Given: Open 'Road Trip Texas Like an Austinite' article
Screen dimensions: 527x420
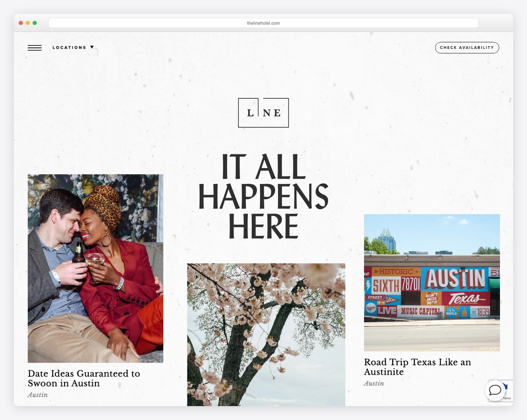Looking at the screenshot, I should click(x=417, y=367).
